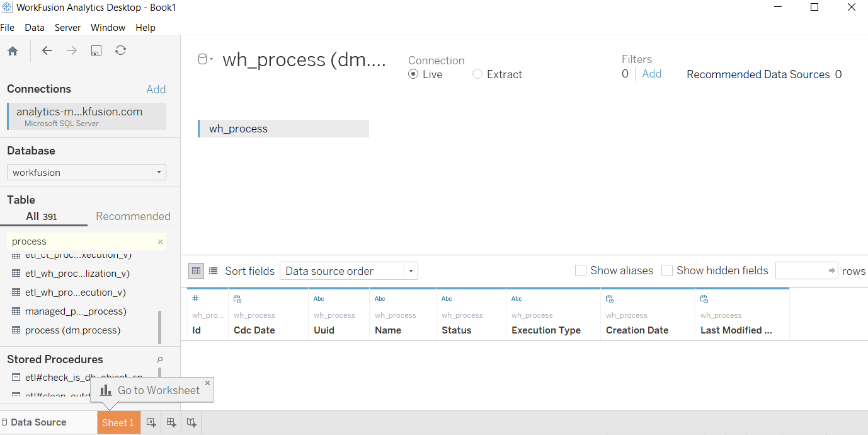Viewport: 868px width, 435px height.
Task: Click the arrow in the rows field
Action: 832,271
